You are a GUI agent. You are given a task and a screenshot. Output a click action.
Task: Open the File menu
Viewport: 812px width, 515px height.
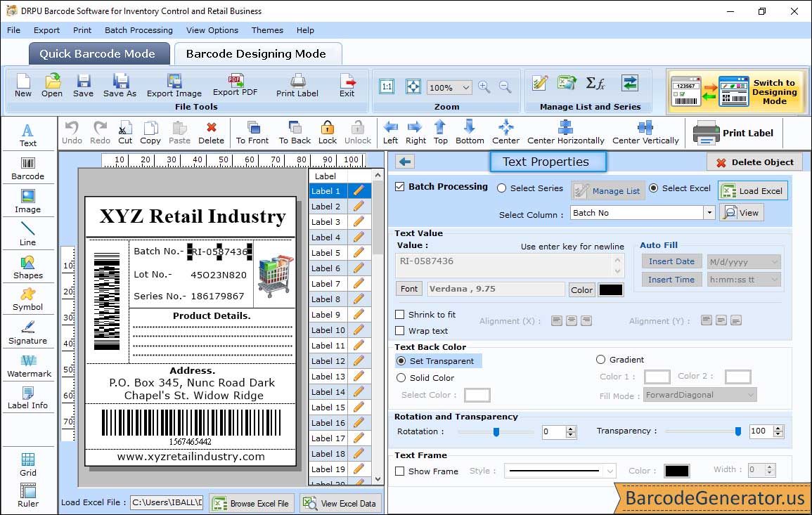[x=13, y=30]
